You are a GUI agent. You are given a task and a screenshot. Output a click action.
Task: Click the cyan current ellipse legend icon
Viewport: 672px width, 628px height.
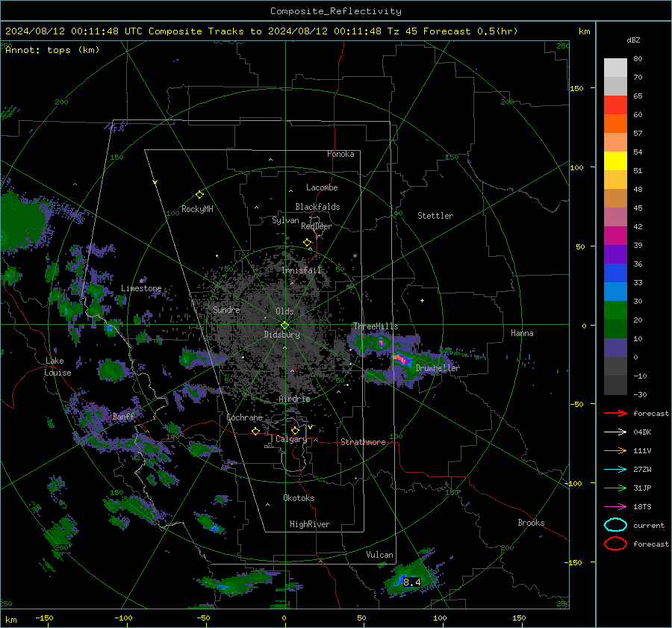[615, 525]
